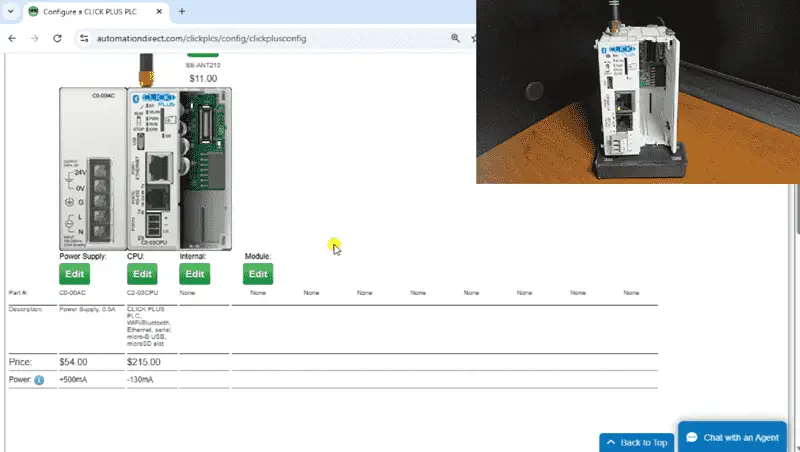This screenshot has width=800, height=452.
Task: Click the open internal slot circuit board image
Action: coord(206,168)
